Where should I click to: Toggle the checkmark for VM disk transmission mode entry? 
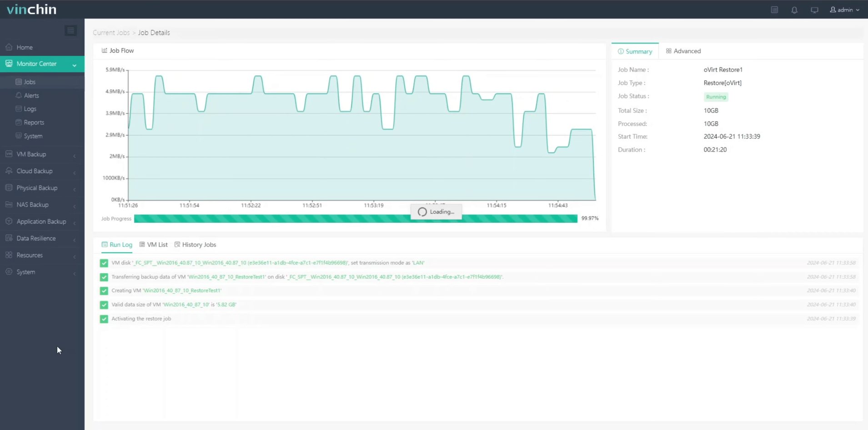(x=104, y=263)
